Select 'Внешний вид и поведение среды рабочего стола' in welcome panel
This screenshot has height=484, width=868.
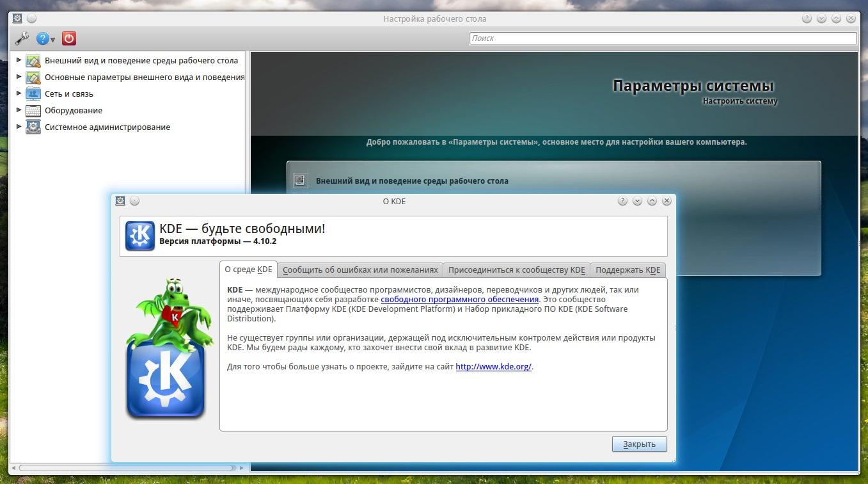412,181
